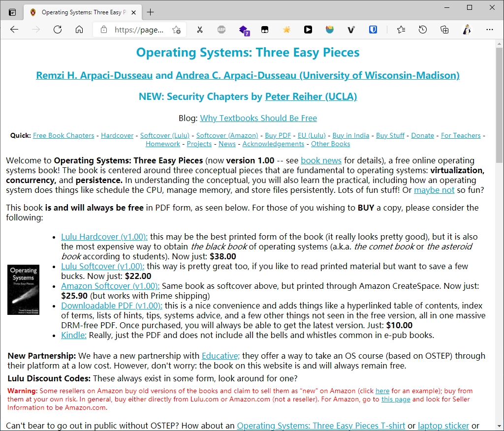This screenshot has width=504, height=431.
Task: Open the EU (Lulu) link
Action: coord(312,135)
